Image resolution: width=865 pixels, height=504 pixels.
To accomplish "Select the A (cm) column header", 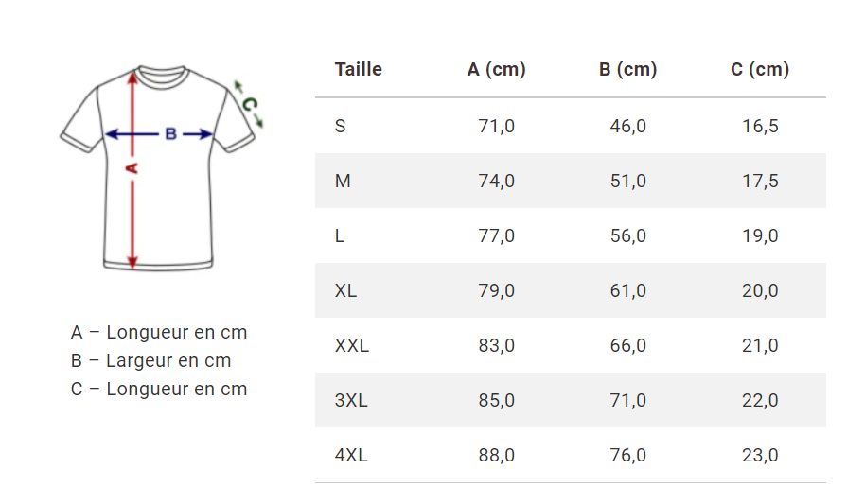I will coord(496,69).
